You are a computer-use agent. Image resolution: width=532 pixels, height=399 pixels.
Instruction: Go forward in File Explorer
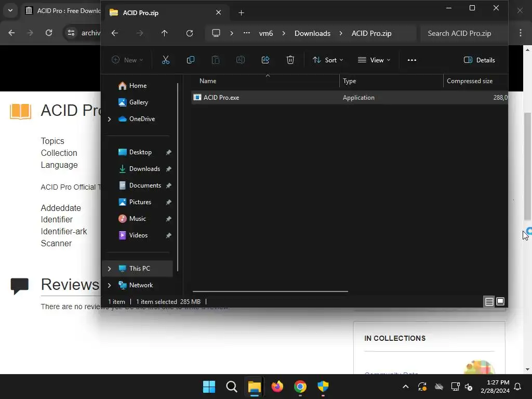[x=139, y=33]
